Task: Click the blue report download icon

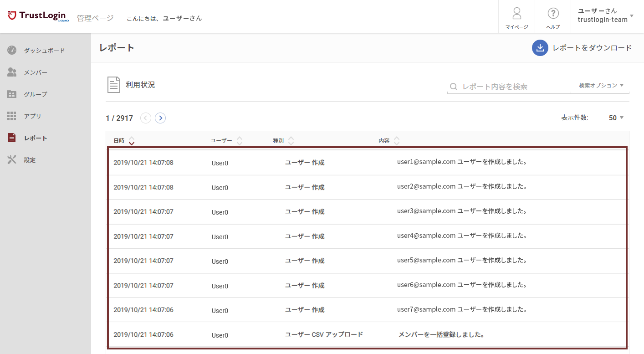Action: point(540,48)
